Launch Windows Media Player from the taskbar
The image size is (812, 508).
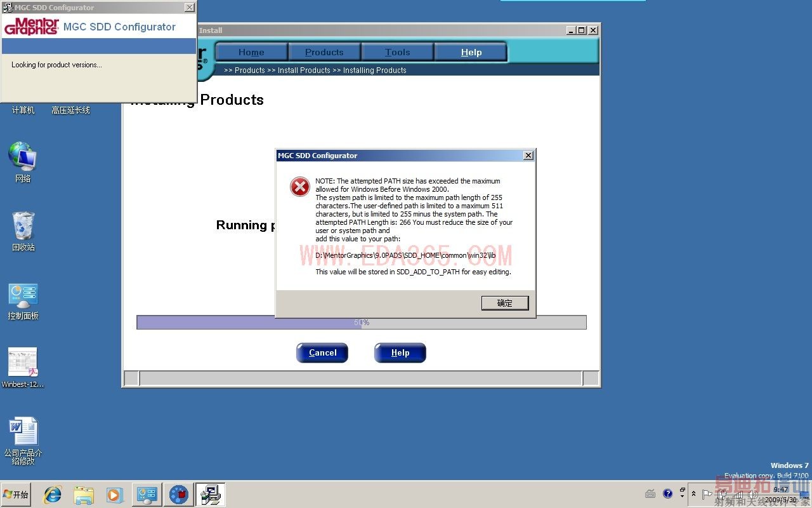tap(115, 495)
